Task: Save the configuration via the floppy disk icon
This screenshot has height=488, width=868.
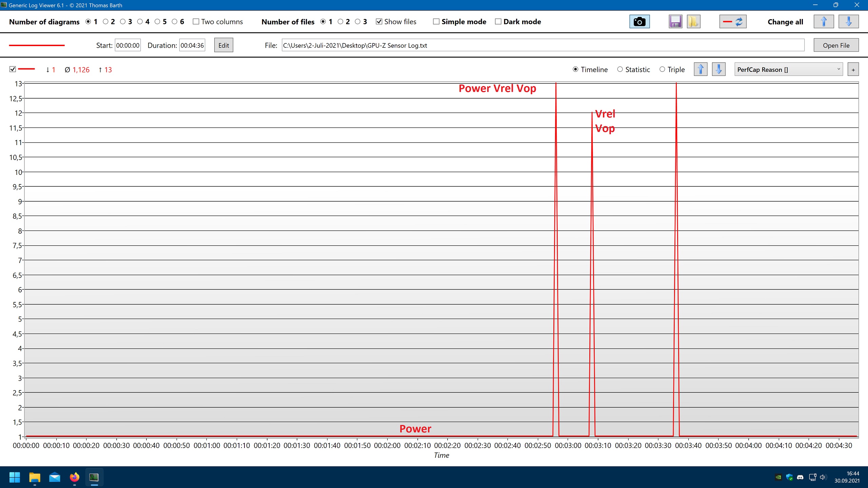Action: coord(675,22)
